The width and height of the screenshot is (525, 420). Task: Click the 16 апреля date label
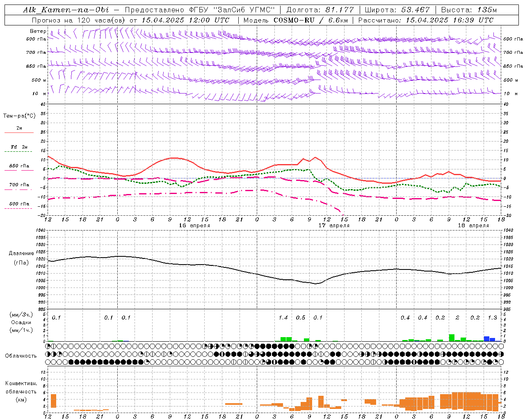pyautogui.click(x=194, y=226)
